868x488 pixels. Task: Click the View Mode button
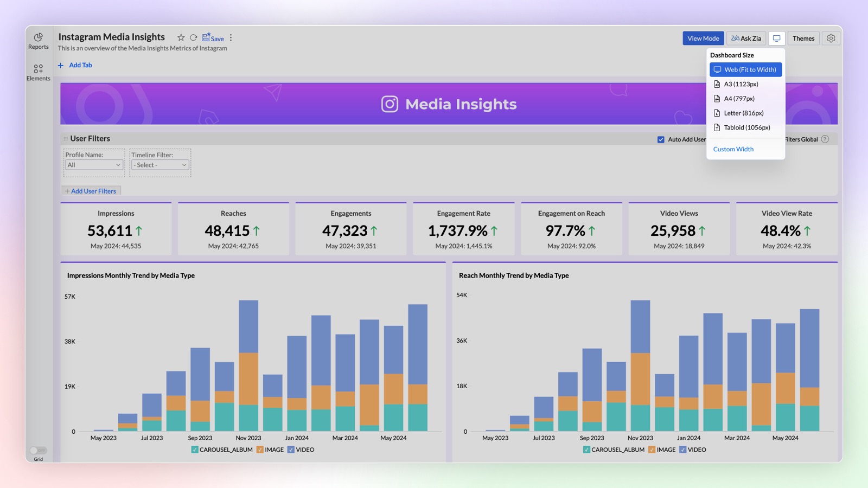tap(703, 38)
